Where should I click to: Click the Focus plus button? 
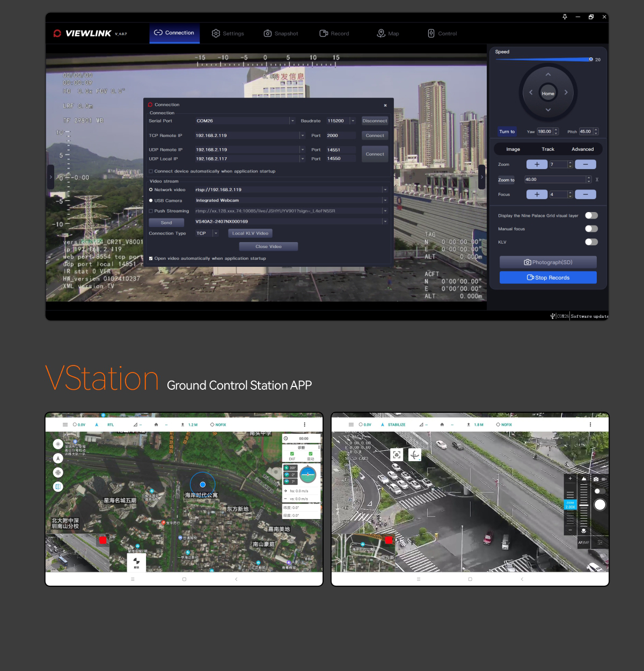coord(537,194)
